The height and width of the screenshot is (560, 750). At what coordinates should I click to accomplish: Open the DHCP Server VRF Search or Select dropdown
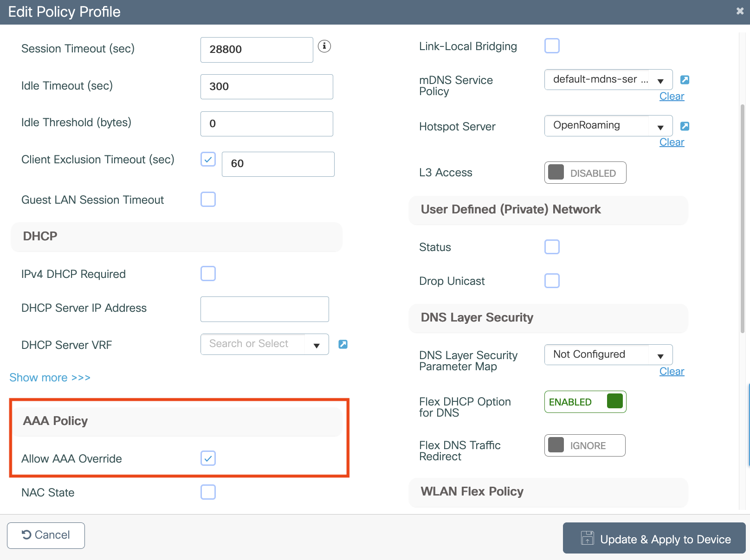pyautogui.click(x=316, y=344)
